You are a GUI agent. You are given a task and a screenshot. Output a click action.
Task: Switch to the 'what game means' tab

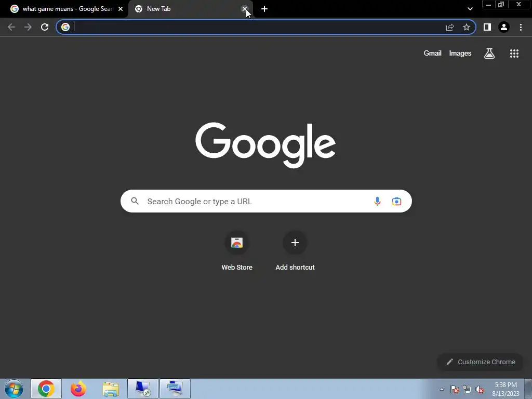(64, 9)
